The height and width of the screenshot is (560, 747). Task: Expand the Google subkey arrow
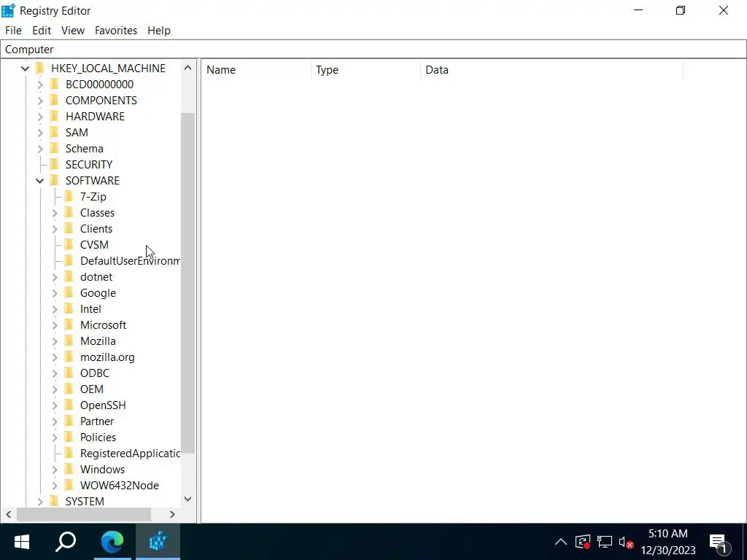coord(54,293)
